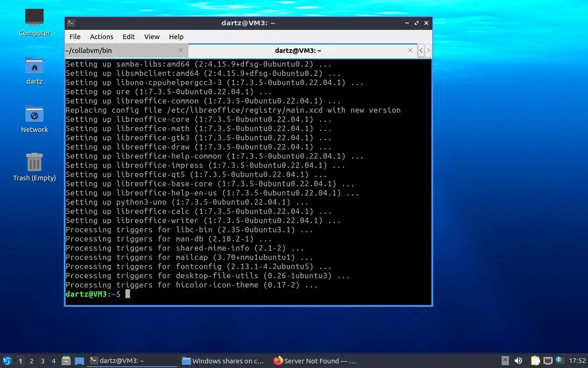This screenshot has height=368, width=588.
Task: Open the volume control tray icon
Action: pyautogui.click(x=518, y=361)
